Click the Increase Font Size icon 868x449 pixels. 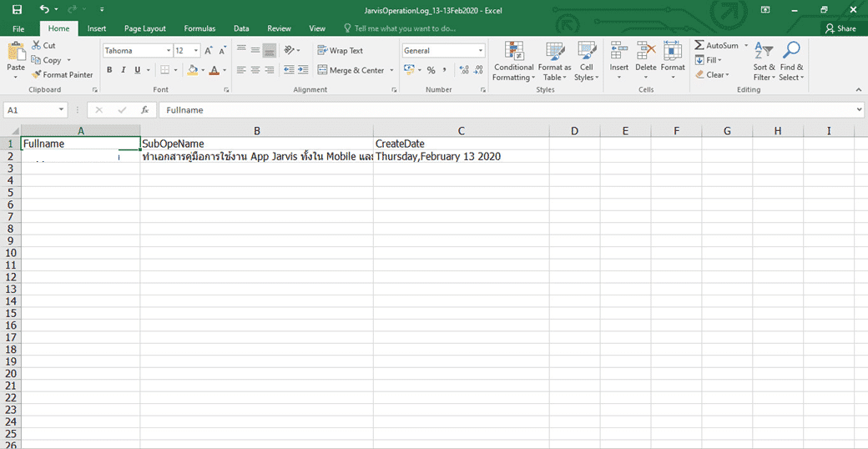pos(209,51)
